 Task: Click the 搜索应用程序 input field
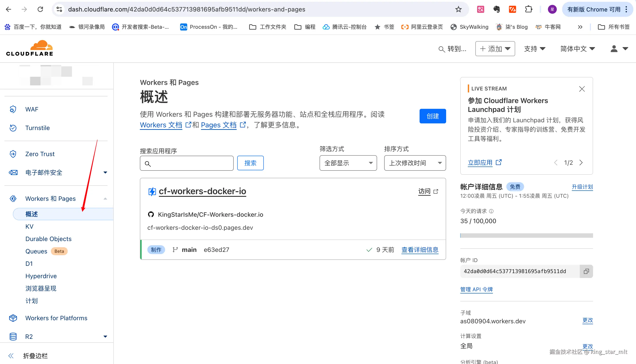pyautogui.click(x=187, y=163)
